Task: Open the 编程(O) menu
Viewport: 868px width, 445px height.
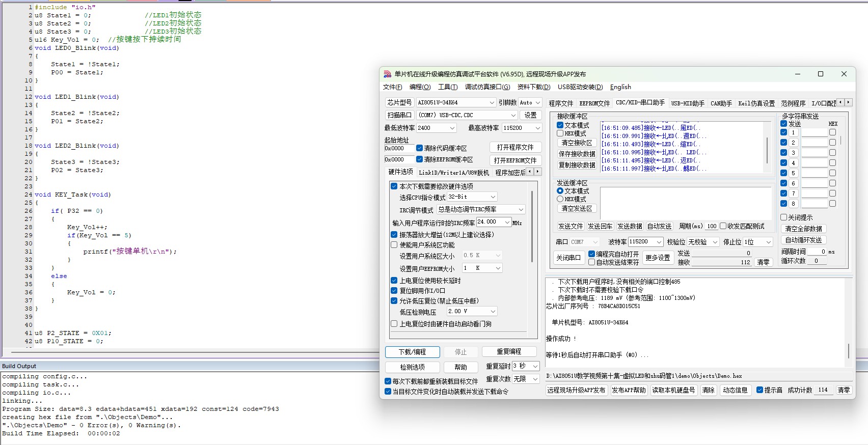Action: [x=420, y=87]
